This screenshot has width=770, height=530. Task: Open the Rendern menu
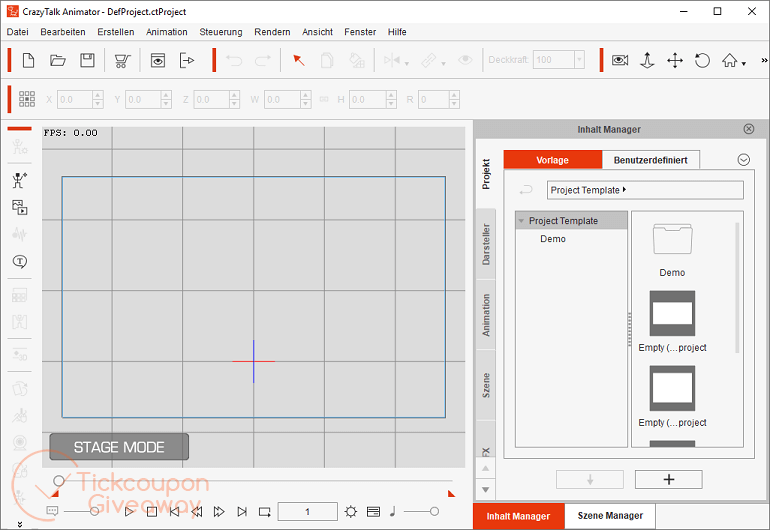point(272,32)
